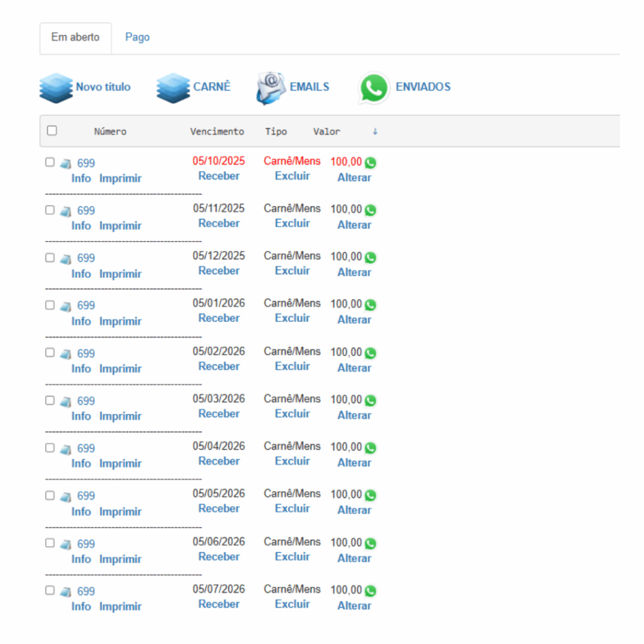644x644 pixels.
Task: Click WhatsApp icon on the 05/07/2026 row
Action: 370,591
